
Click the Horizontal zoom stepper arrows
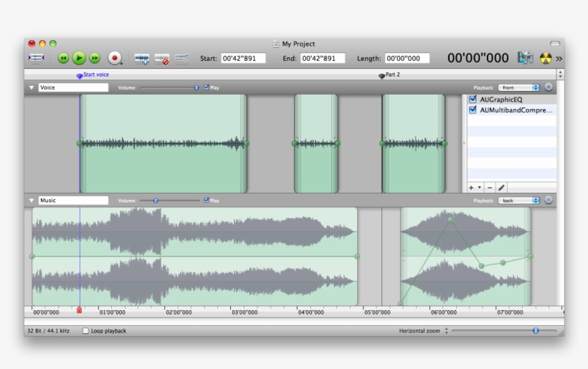(446, 331)
